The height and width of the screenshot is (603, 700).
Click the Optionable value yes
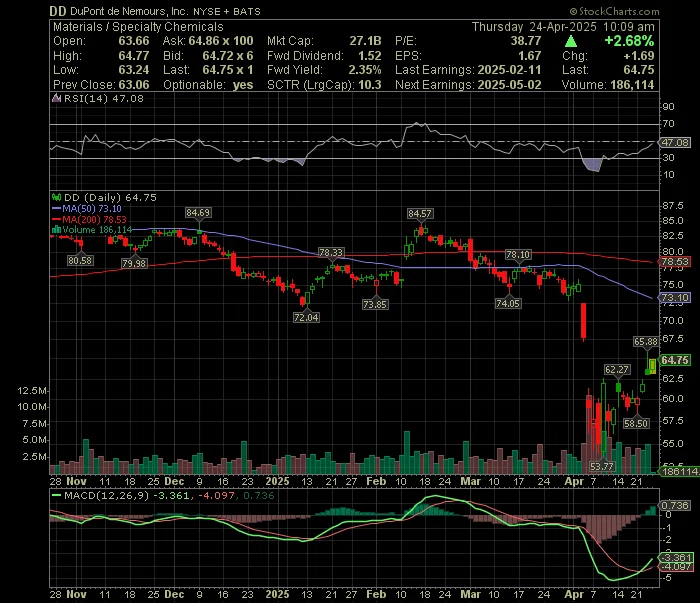243,85
